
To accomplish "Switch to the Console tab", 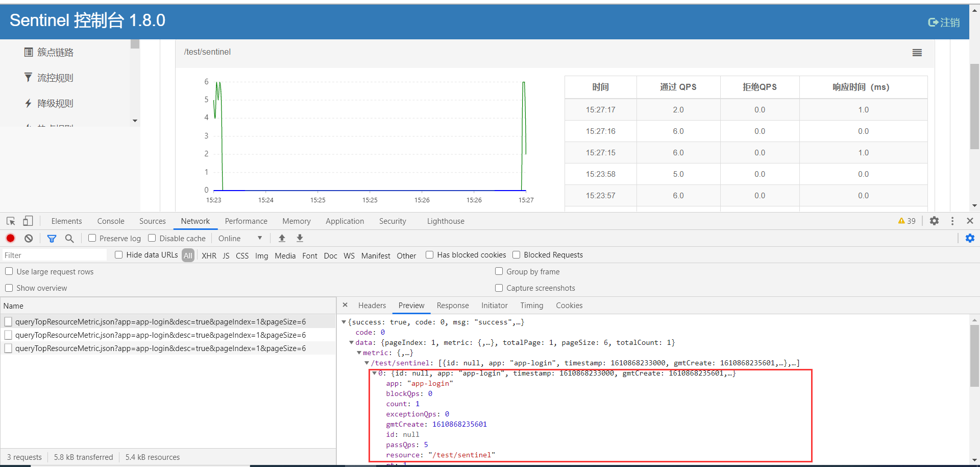I will pos(111,221).
